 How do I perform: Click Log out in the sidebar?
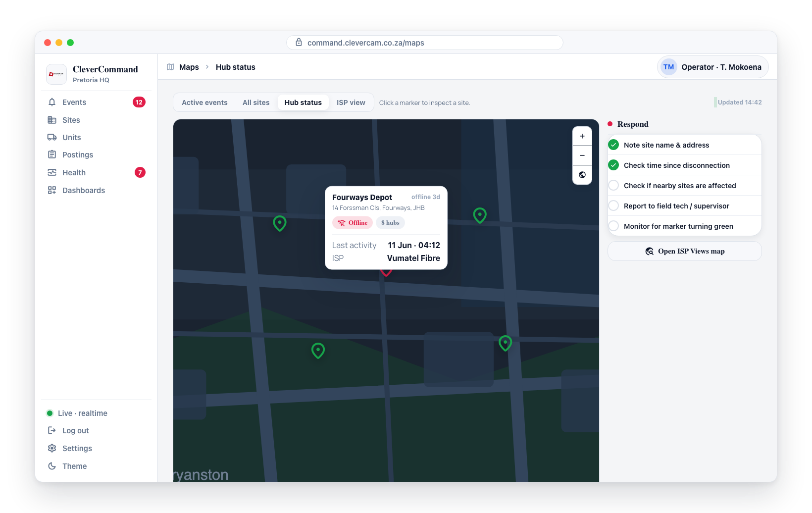click(x=96, y=430)
